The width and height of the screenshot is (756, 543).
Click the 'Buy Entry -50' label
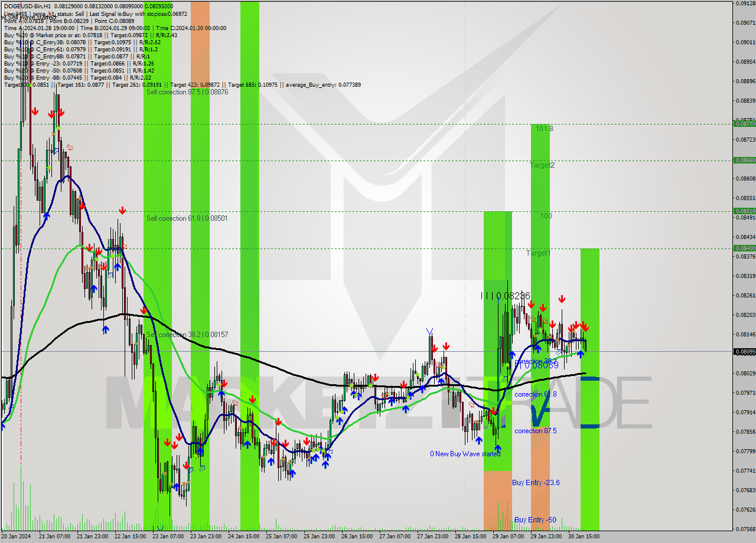(x=535, y=520)
